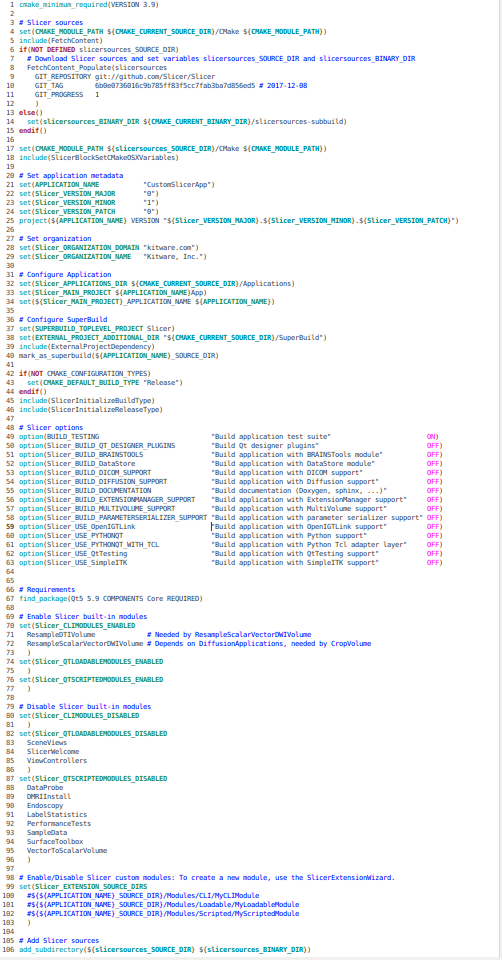Click option(Slicer_BUILD_DICOM_SUPPORT text
This screenshot has width=502, height=960.
point(85,473)
